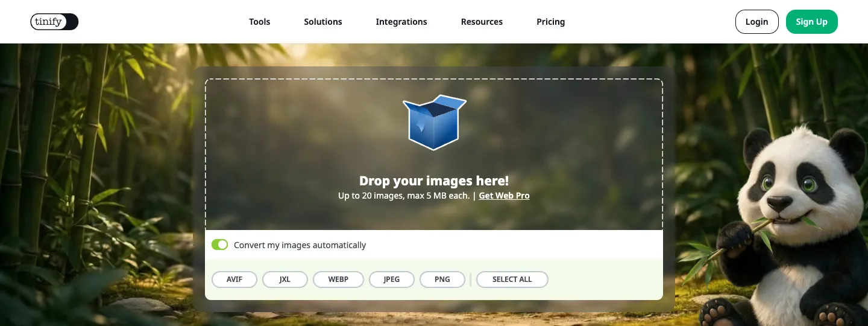Viewport: 868px width, 326px height.
Task: Click the green Sign Up button
Action: pyautogui.click(x=812, y=22)
